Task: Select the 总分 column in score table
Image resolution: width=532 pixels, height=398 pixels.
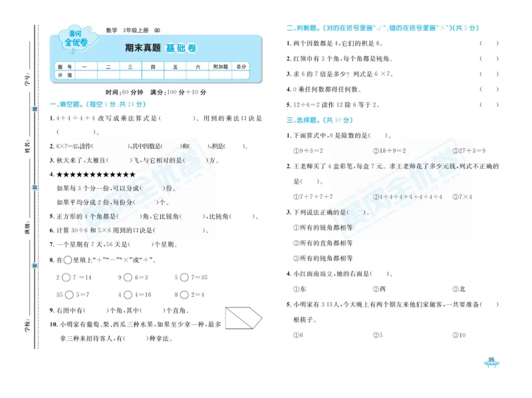Action: [241, 66]
